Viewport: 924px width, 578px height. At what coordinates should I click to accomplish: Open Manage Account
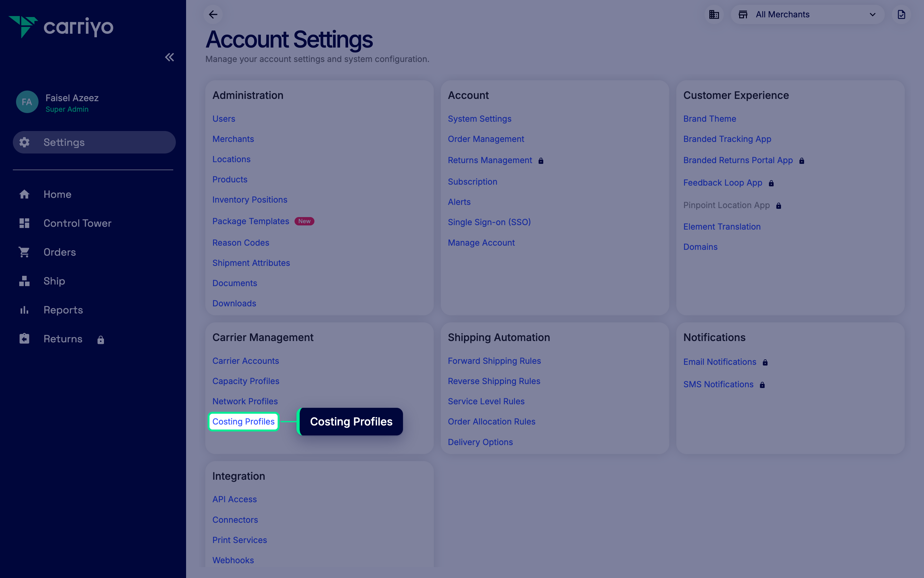click(x=481, y=243)
